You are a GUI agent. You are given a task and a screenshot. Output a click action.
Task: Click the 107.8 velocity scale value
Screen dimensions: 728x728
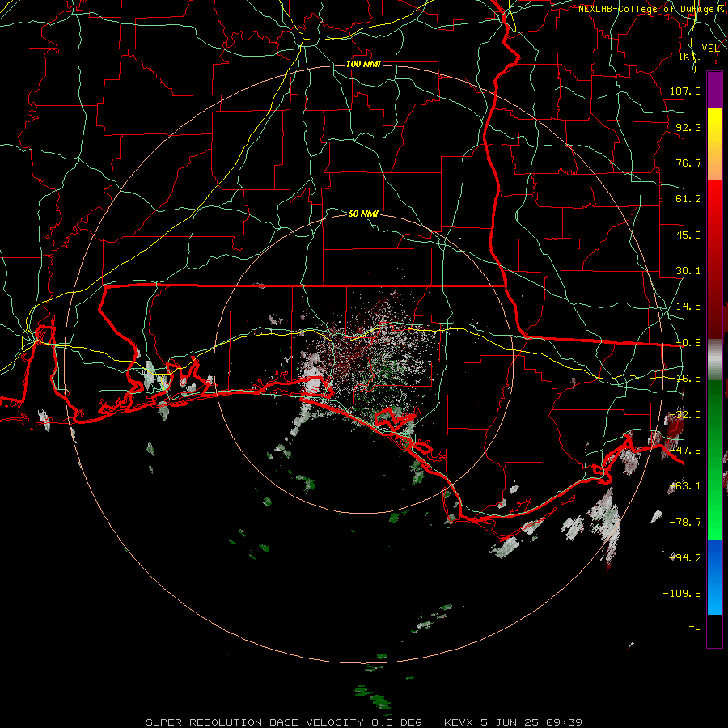[685, 91]
